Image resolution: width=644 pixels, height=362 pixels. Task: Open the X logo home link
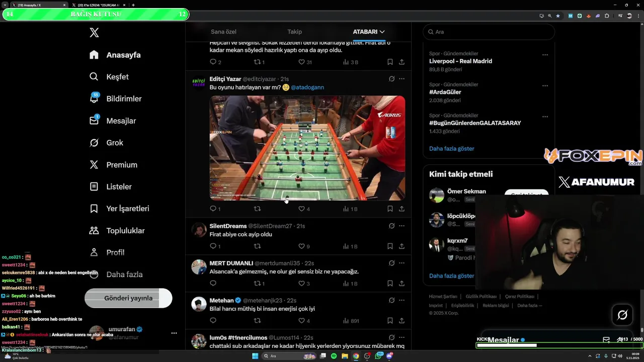(94, 33)
